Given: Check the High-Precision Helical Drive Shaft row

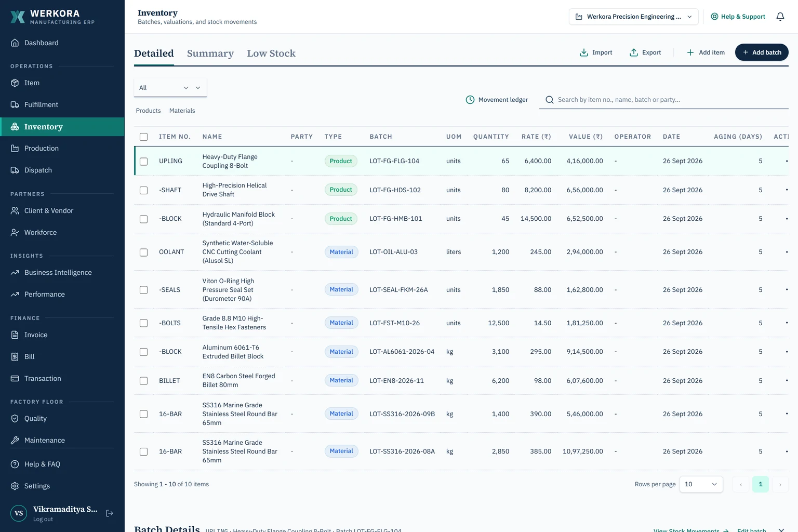Looking at the screenshot, I should pos(144,190).
